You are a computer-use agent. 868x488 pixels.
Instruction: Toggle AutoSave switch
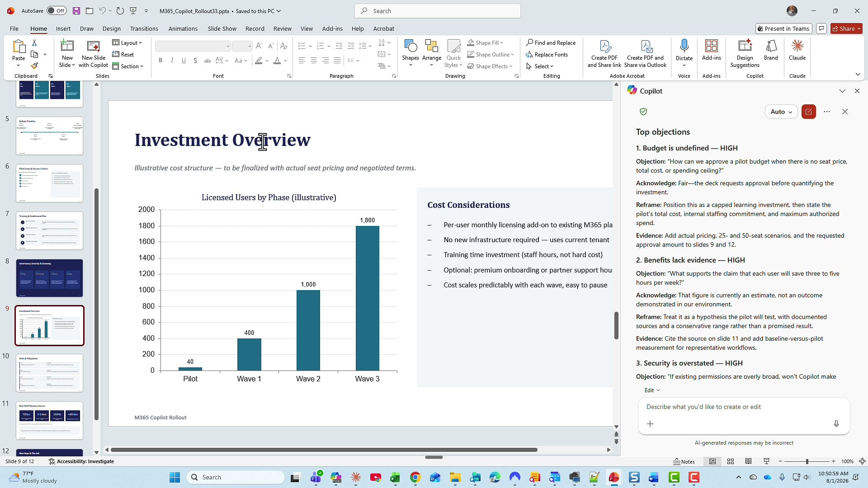[x=57, y=11]
